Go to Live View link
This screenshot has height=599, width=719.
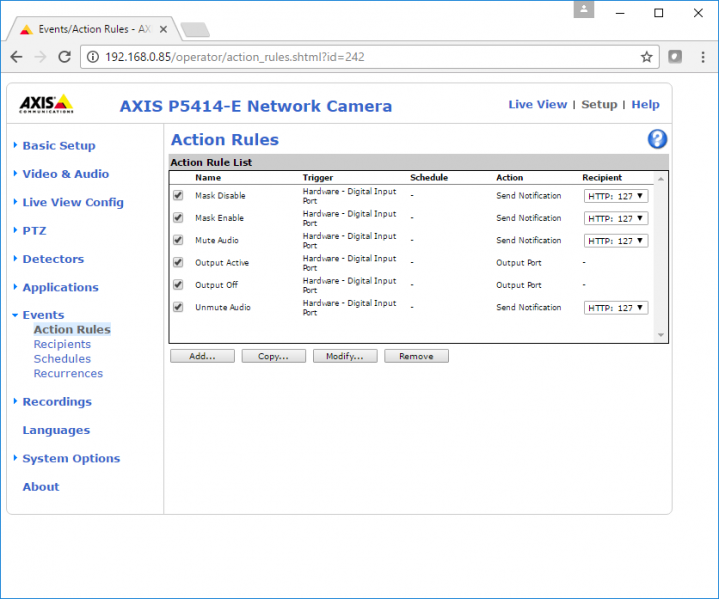pyautogui.click(x=538, y=105)
